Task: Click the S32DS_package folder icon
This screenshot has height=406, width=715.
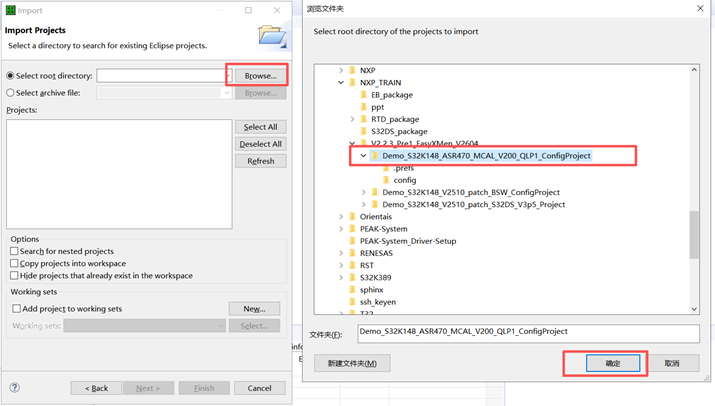Action: tap(363, 131)
